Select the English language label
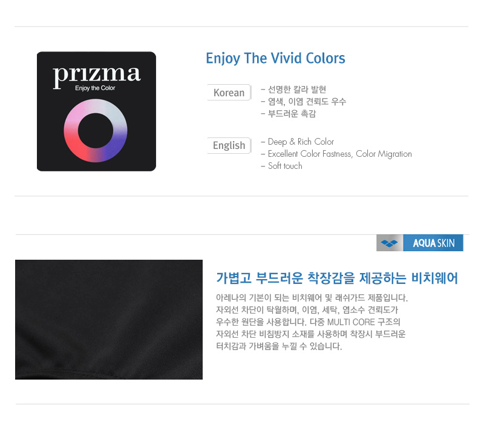 click(229, 145)
